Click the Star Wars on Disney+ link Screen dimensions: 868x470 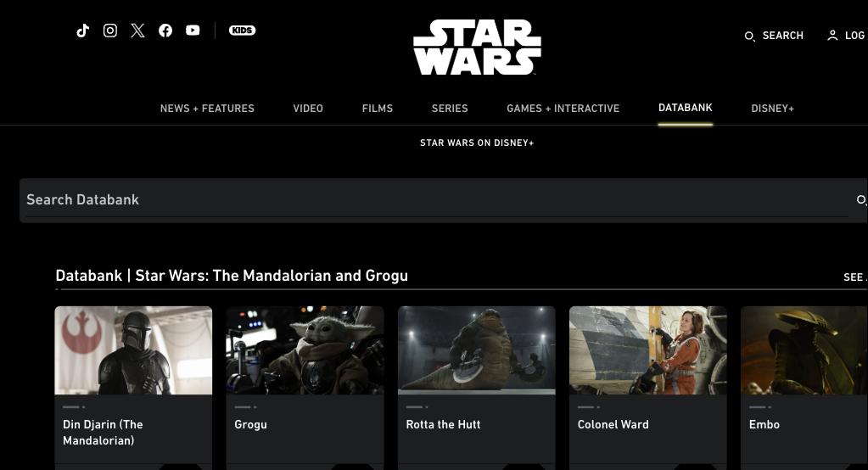(x=477, y=143)
